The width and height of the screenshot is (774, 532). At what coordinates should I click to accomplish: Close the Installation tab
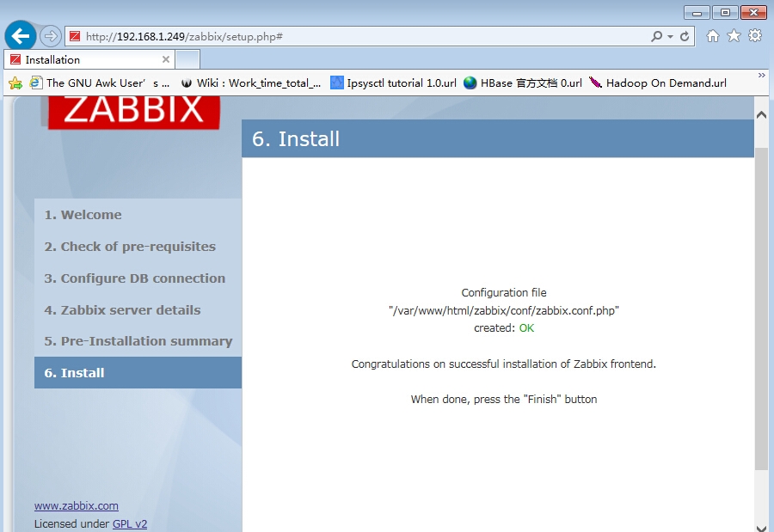pos(166,59)
